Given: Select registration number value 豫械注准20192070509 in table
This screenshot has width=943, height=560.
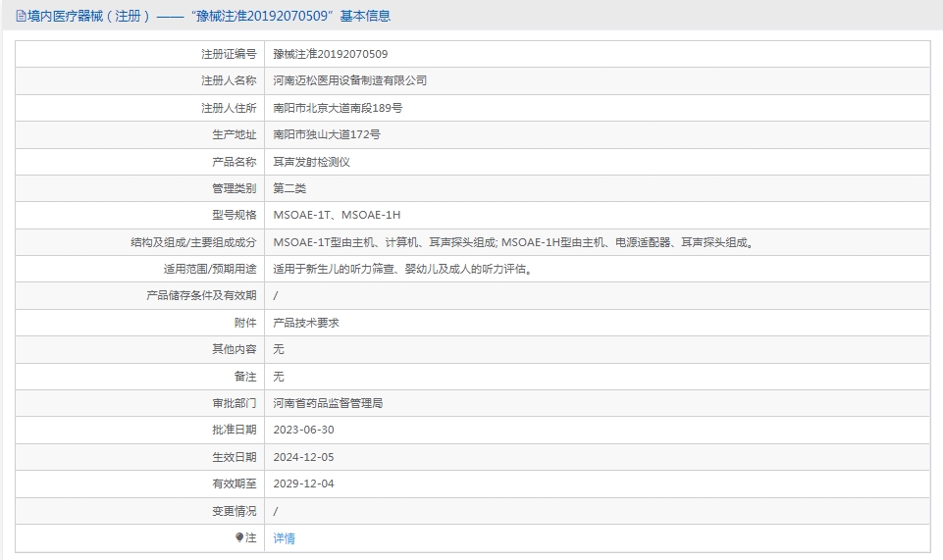Looking at the screenshot, I should pyautogui.click(x=330, y=54).
